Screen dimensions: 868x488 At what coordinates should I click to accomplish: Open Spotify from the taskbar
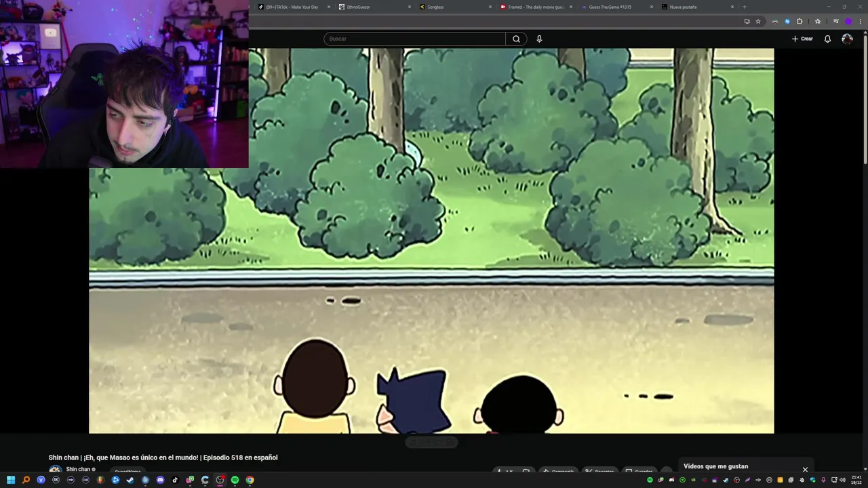click(235, 480)
